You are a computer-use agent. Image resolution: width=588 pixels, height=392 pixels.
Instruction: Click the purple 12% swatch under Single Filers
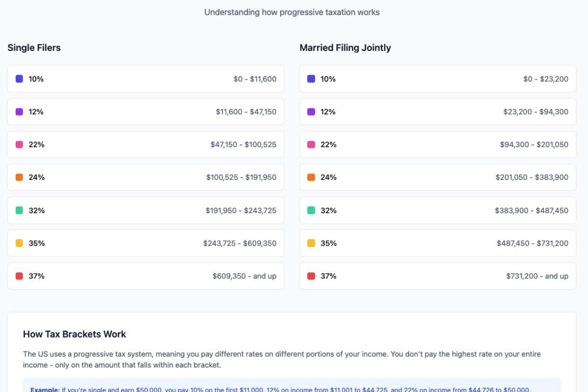pyautogui.click(x=19, y=112)
